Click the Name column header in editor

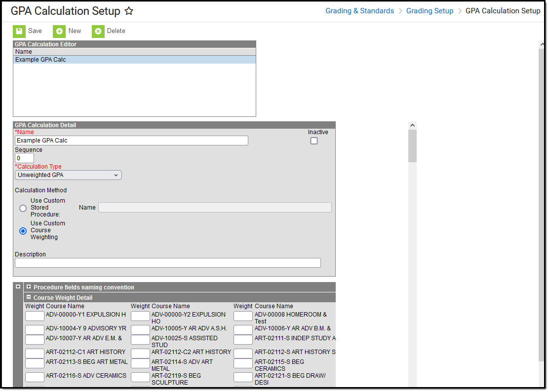(x=134, y=52)
